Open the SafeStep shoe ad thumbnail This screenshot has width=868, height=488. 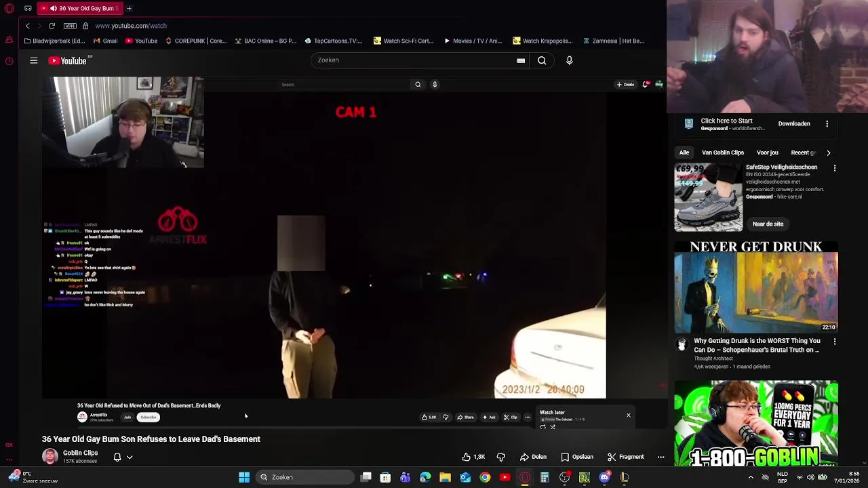pyautogui.click(x=708, y=197)
